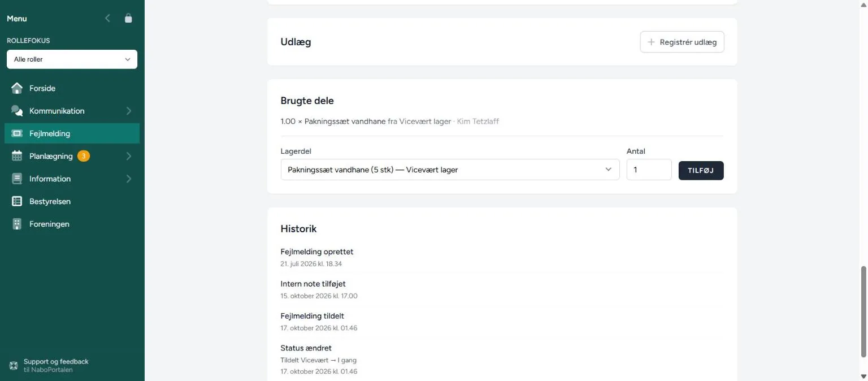Open Bestyrelsen in the menu
The height and width of the screenshot is (381, 868).
click(72, 201)
